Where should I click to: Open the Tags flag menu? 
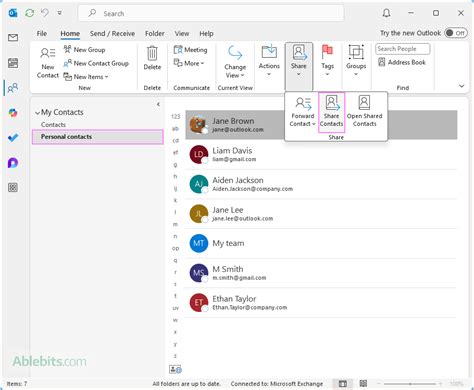[x=327, y=60]
